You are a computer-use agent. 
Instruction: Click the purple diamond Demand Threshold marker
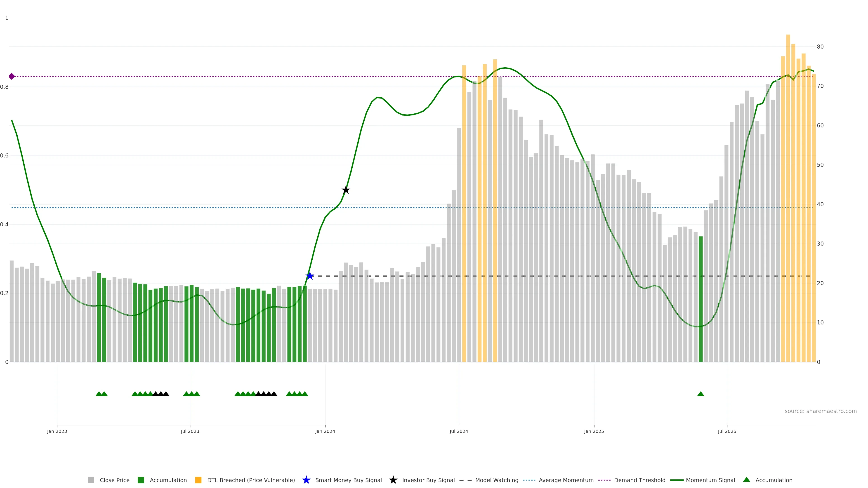click(x=12, y=76)
